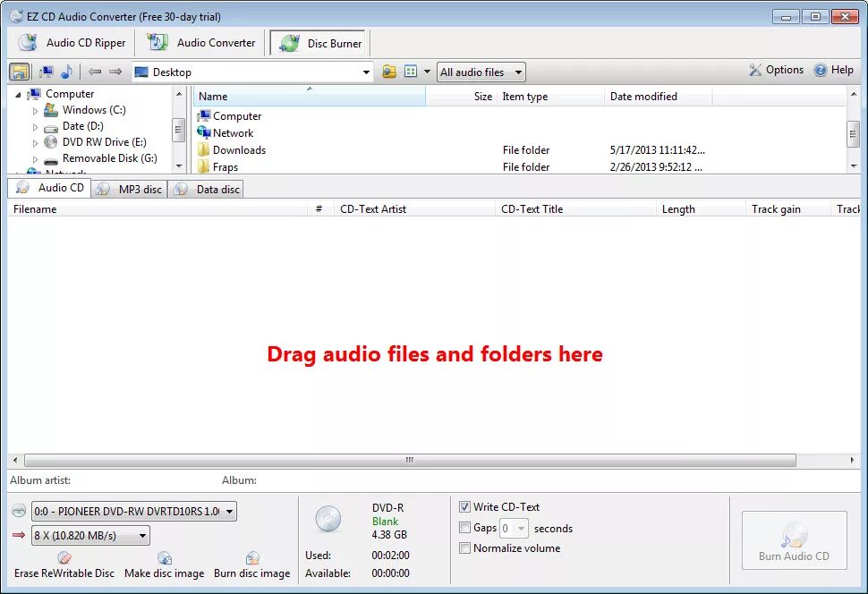Viewport: 868px width, 594px height.
Task: Click the view mode grid icon
Action: tap(411, 72)
